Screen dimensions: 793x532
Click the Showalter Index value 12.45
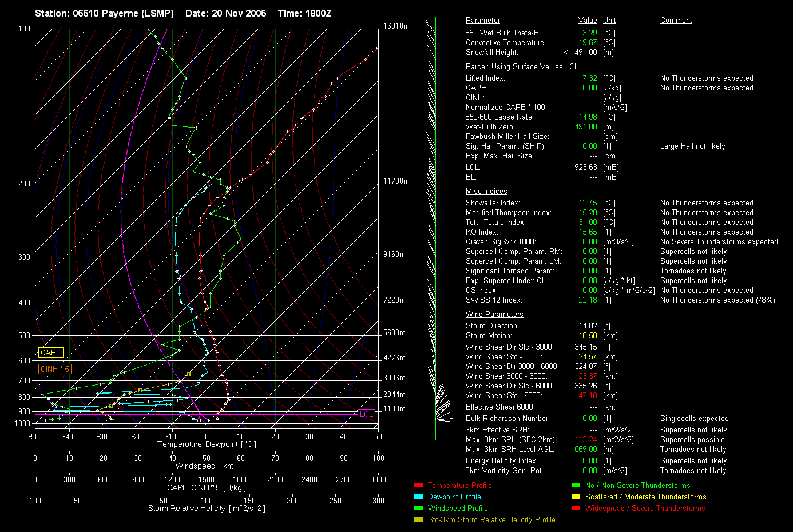pyautogui.click(x=588, y=203)
